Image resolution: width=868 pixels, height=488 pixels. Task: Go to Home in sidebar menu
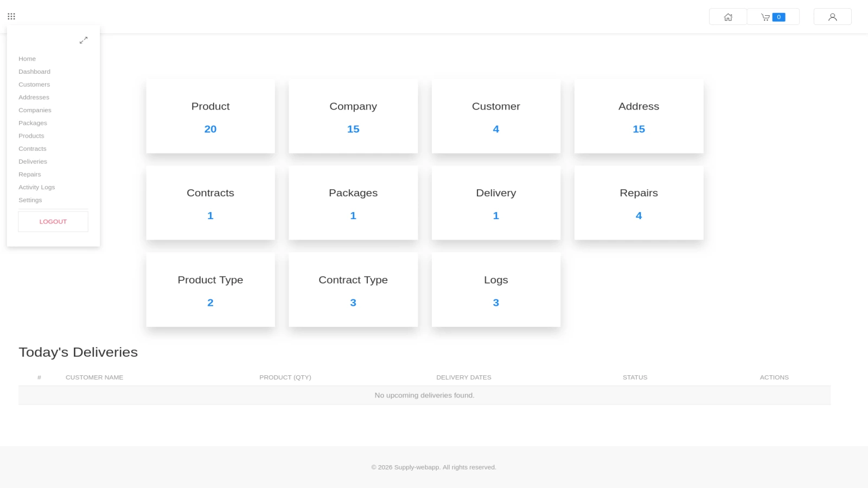tap(27, 59)
